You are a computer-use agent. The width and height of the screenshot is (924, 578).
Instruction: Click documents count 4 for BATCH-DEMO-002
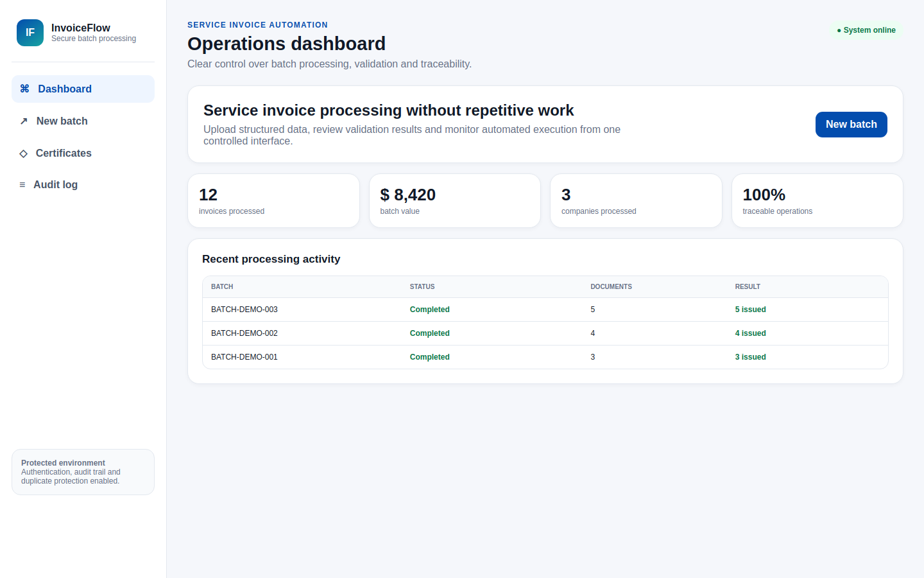pos(593,333)
